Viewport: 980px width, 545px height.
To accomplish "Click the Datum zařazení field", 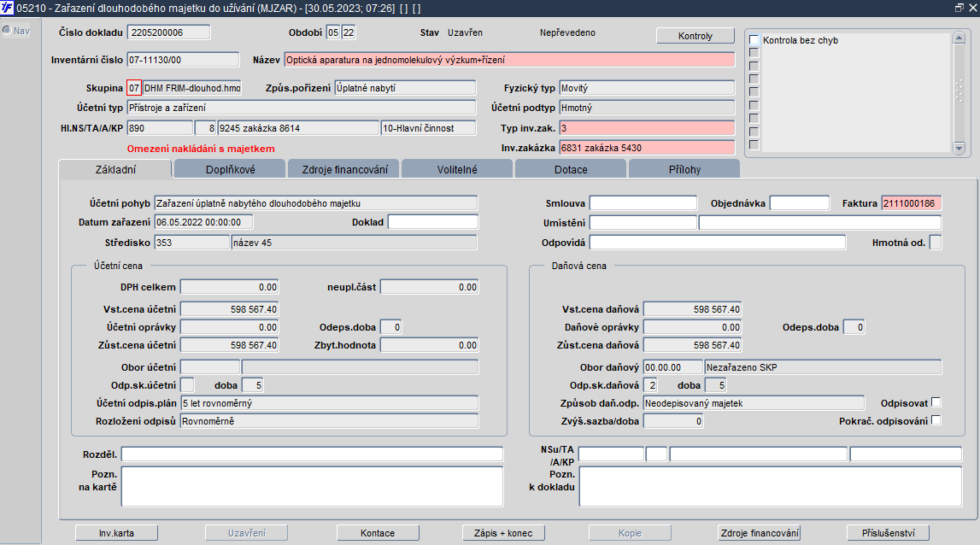I will 203,222.
